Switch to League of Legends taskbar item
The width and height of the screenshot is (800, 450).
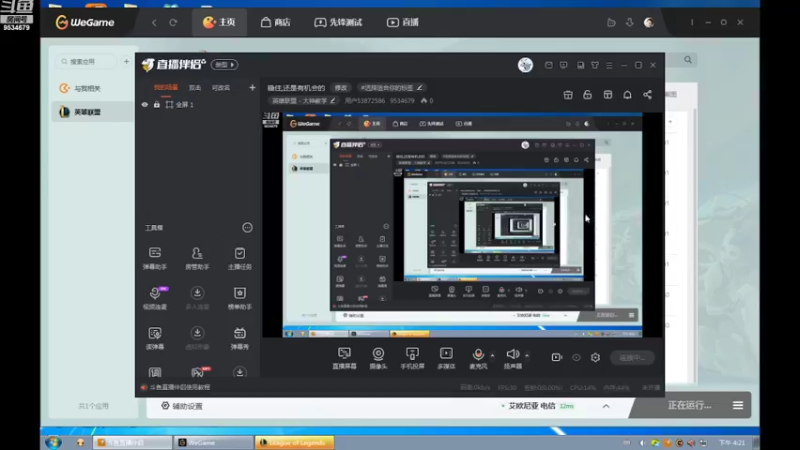295,442
